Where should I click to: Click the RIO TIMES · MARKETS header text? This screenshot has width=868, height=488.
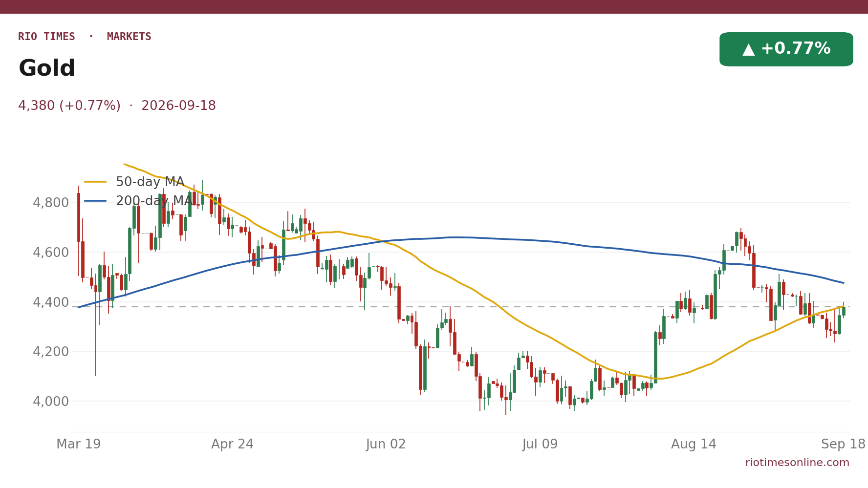pos(85,37)
